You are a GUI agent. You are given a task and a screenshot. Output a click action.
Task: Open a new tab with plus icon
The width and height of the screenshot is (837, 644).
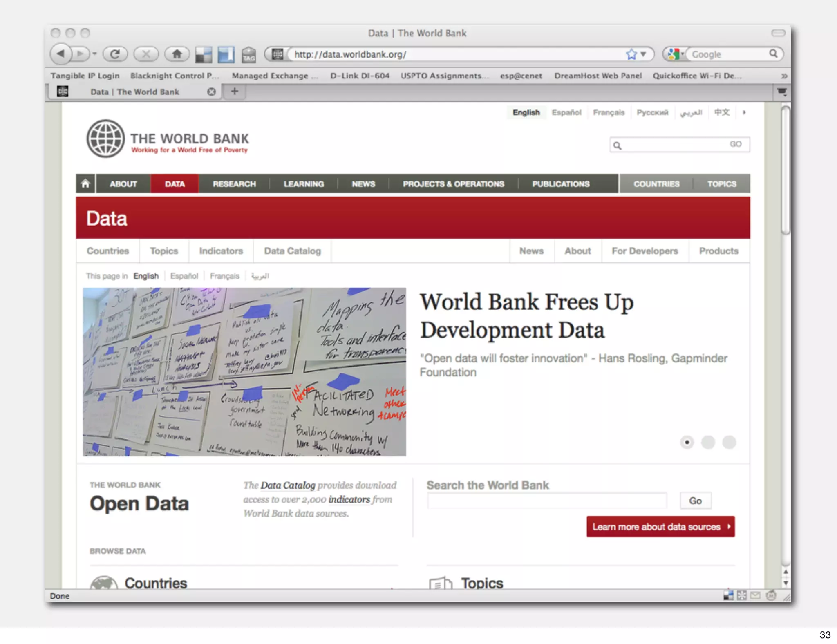point(234,92)
